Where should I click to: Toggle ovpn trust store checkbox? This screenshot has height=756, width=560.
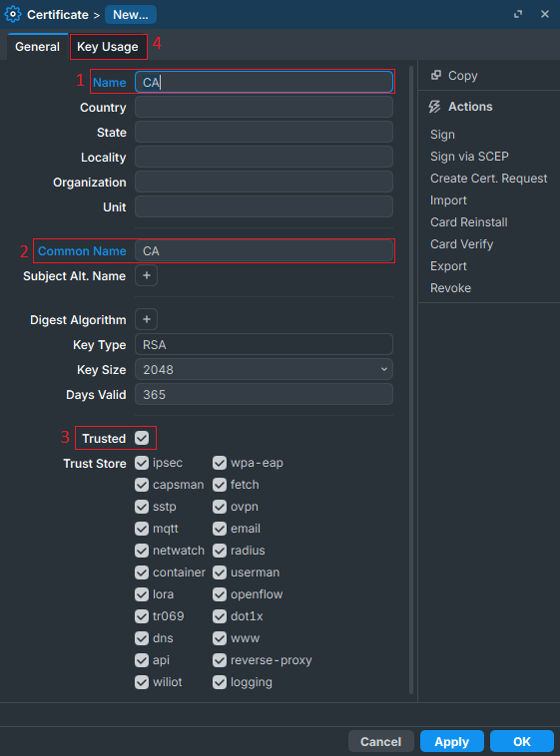pos(220,507)
